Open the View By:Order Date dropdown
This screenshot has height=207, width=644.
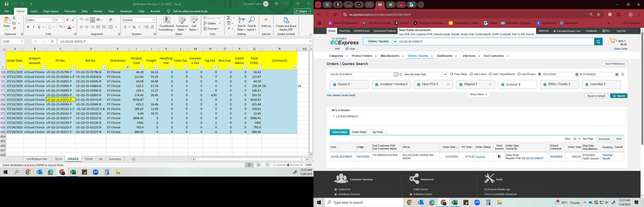426,74
